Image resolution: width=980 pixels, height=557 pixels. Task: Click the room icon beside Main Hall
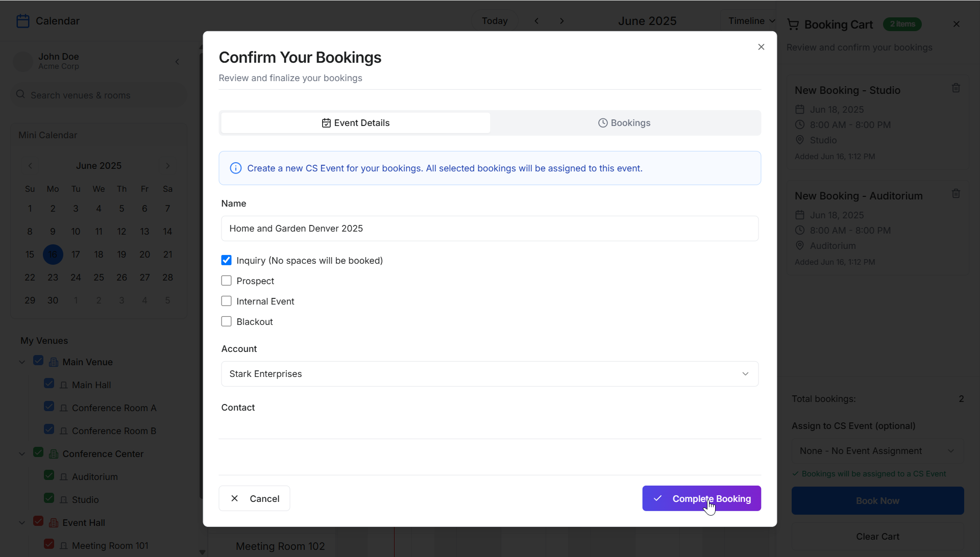point(64,385)
